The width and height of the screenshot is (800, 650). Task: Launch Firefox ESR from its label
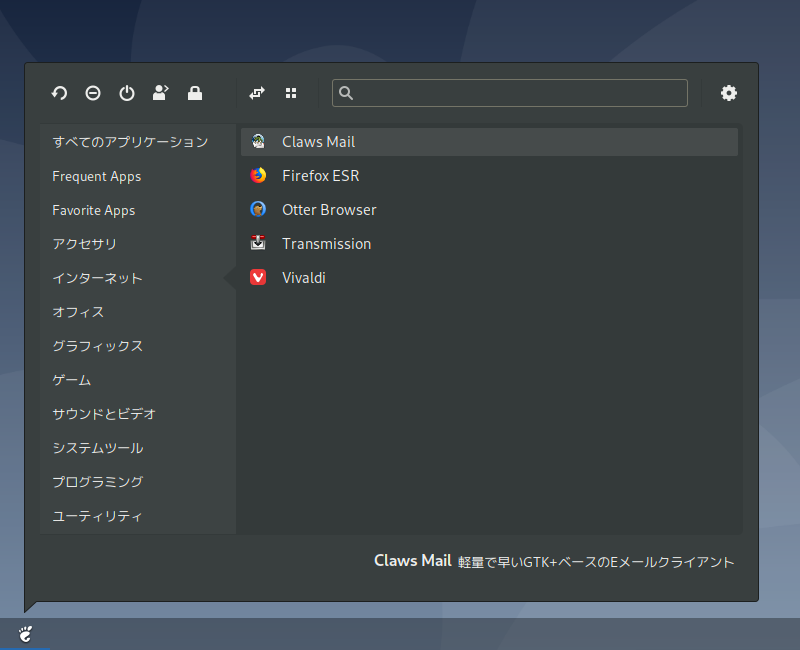[x=320, y=176]
